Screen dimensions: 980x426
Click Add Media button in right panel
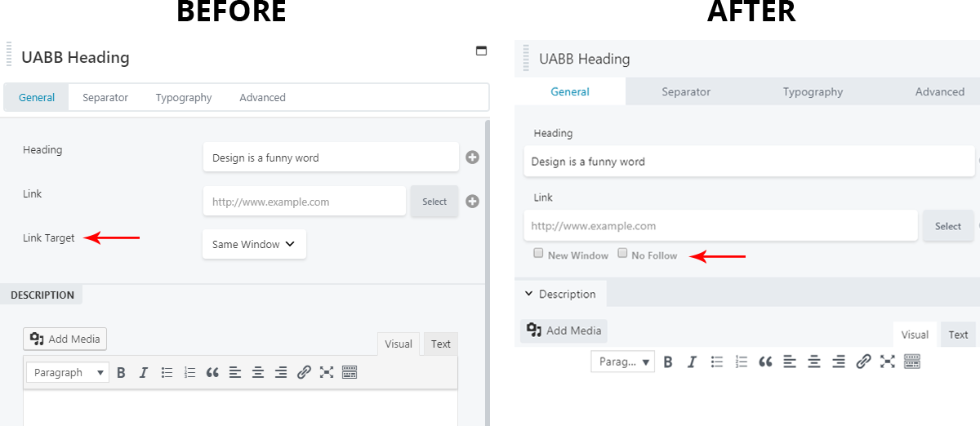click(564, 331)
